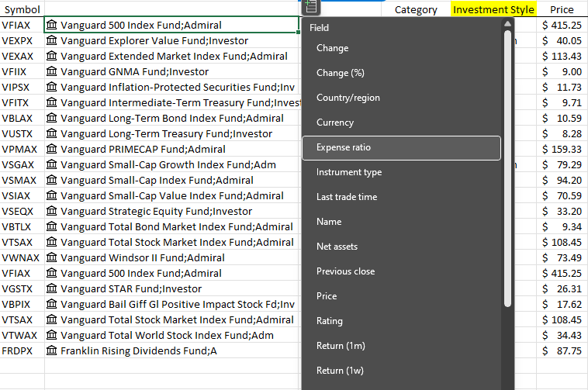Click fund icon beside Vanguard STAR Fund
The height and width of the screenshot is (390, 588).
(51, 288)
